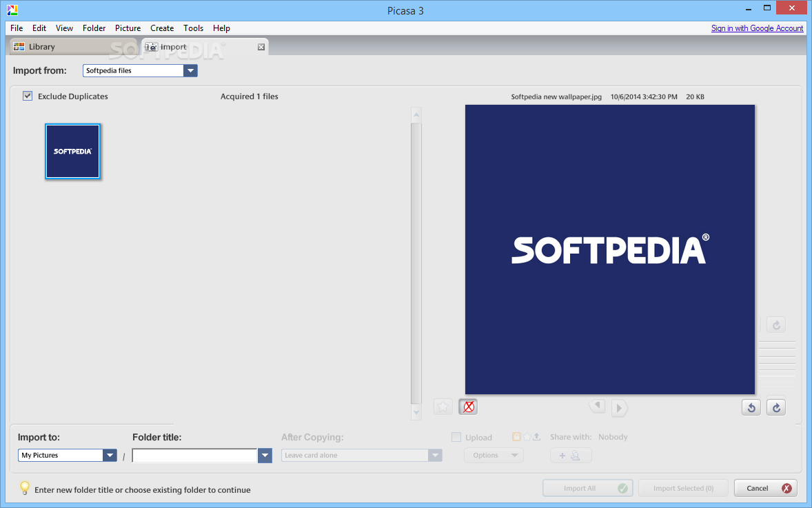
Task: Toggle the Exclude Duplicates checkbox
Action: pyautogui.click(x=28, y=96)
